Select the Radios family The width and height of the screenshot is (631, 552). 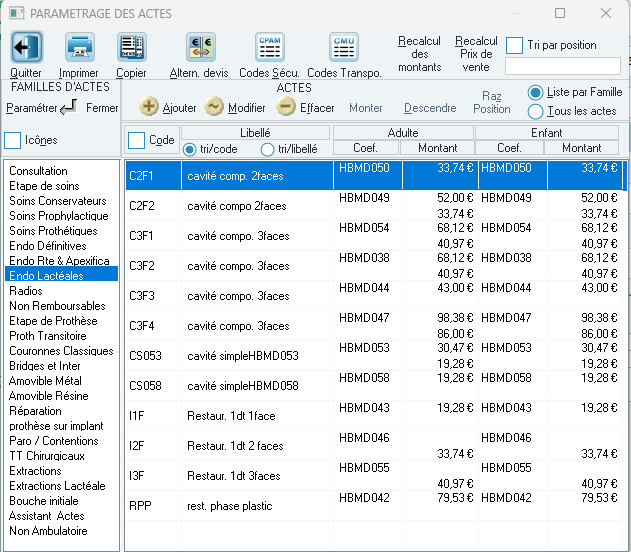coord(62,291)
